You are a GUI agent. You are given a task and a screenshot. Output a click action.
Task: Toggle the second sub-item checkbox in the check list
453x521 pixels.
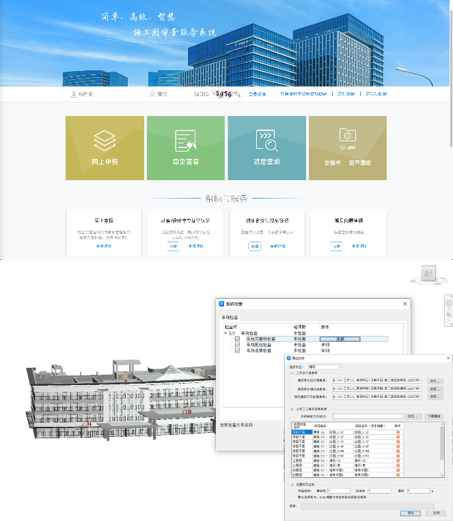coord(237,345)
